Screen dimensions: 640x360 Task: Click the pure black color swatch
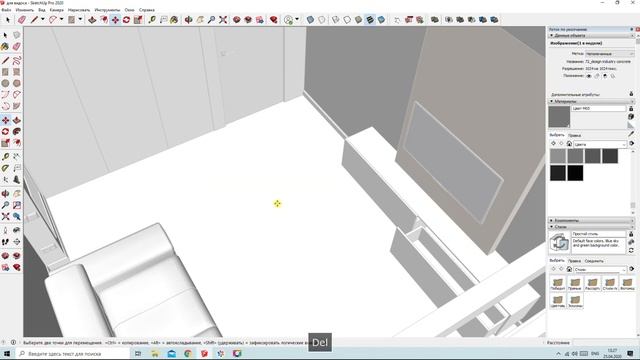[575, 173]
